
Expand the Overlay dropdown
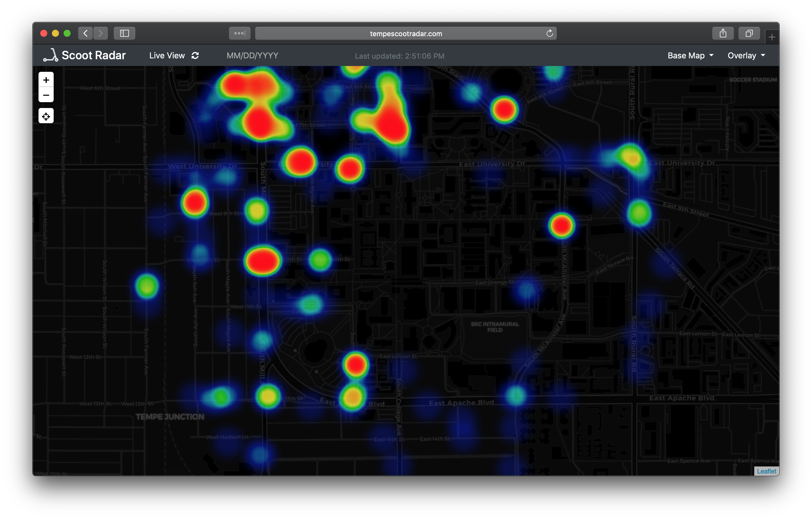(x=746, y=56)
